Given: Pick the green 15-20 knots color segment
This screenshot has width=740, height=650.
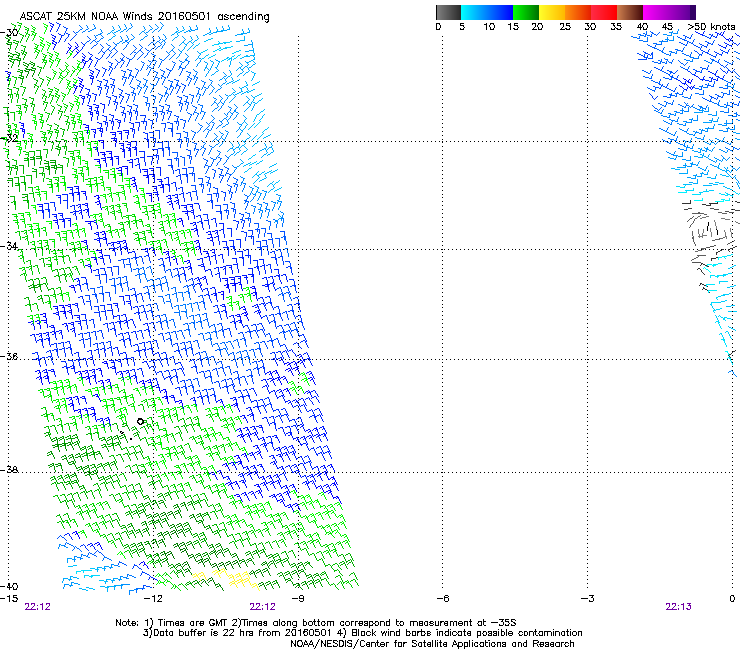Looking at the screenshot, I should [526, 12].
